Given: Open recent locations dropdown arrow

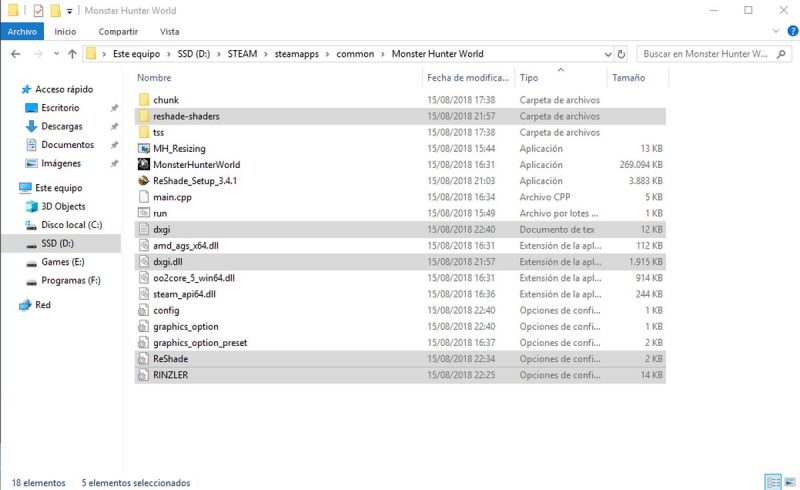Looking at the screenshot, I should pos(56,54).
